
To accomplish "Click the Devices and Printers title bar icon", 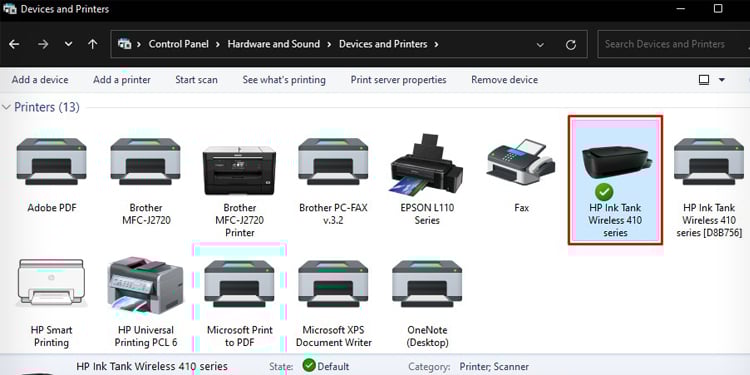I will coord(10,8).
